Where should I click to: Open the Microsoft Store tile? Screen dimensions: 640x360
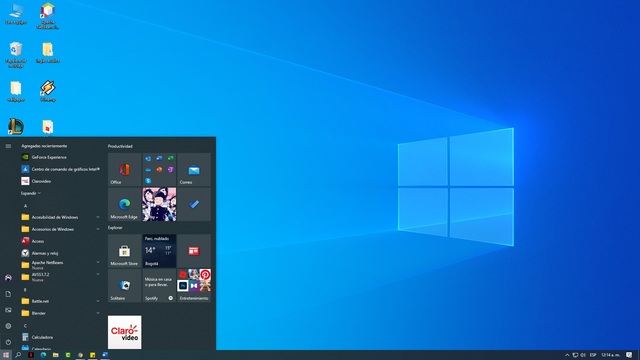pyautogui.click(x=124, y=251)
